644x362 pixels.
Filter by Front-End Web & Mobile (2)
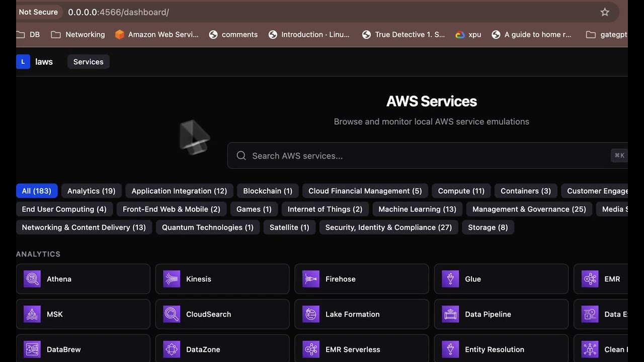[x=172, y=209]
